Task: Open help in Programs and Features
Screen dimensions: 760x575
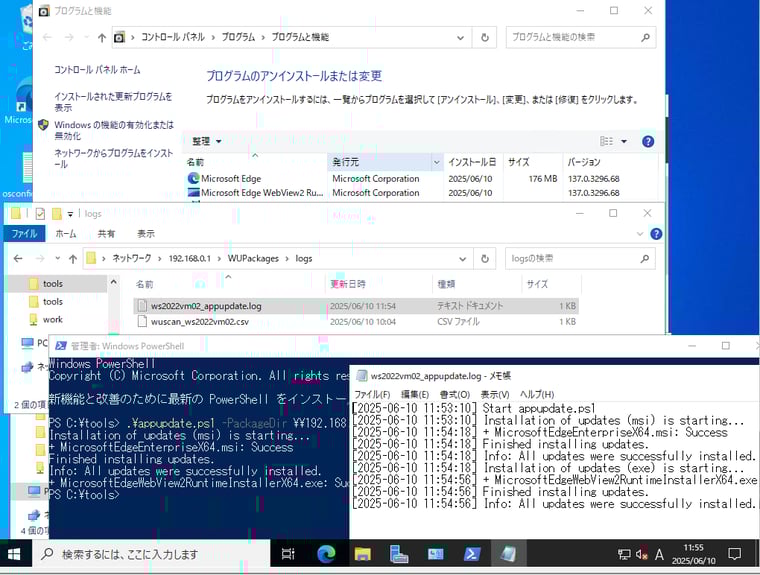Action: 648,141
